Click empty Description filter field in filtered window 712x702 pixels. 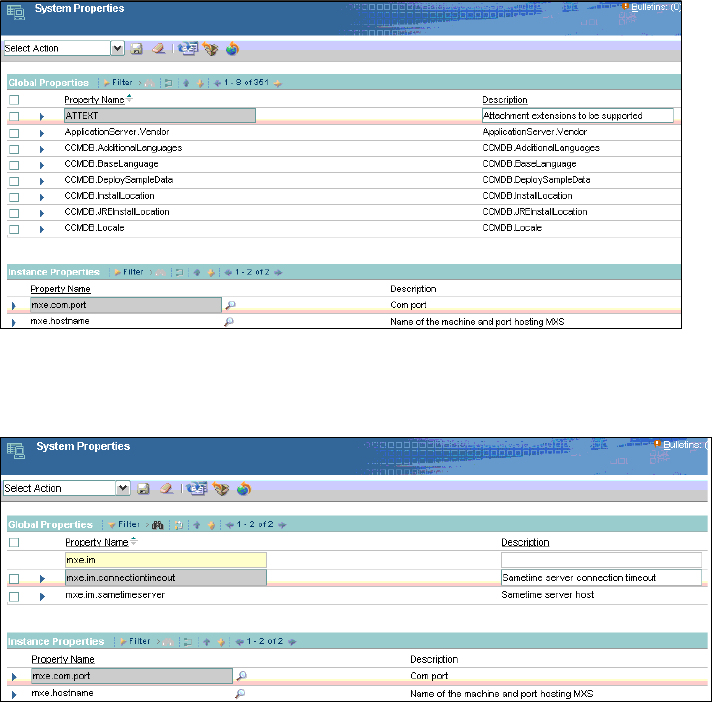[x=601, y=560]
